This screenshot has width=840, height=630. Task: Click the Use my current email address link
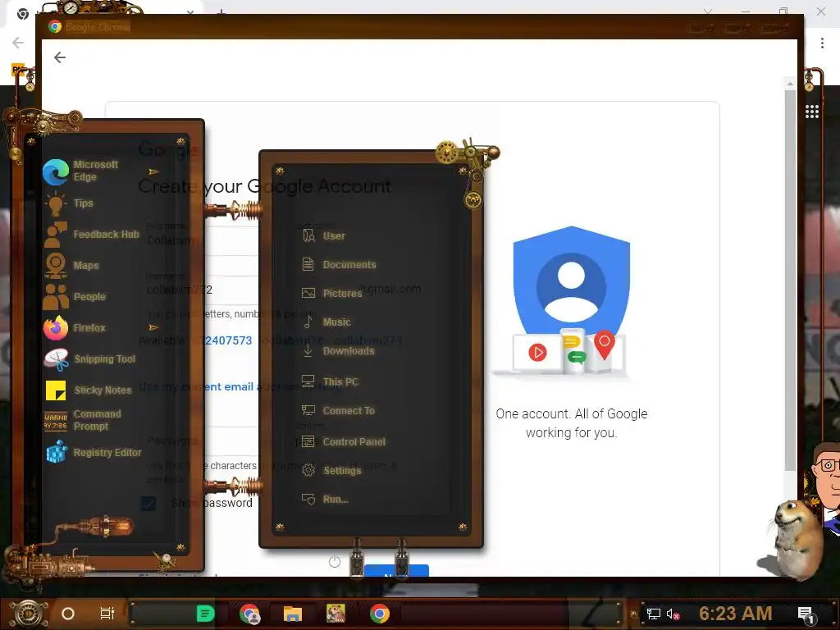tap(240, 387)
